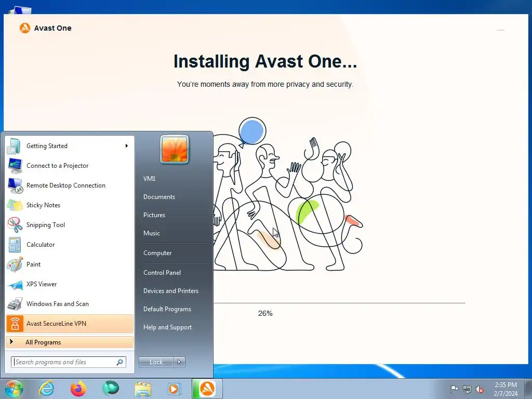Click the Windows Fax and Scan icon
This screenshot has width=532, height=399.
[x=14, y=303]
